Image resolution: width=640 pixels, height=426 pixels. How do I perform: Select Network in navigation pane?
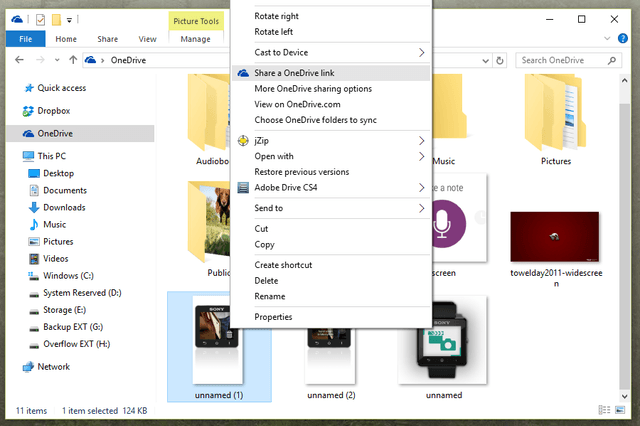pos(53,366)
